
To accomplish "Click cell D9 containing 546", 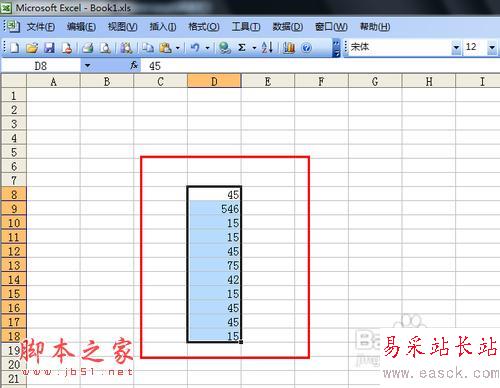I will [214, 209].
